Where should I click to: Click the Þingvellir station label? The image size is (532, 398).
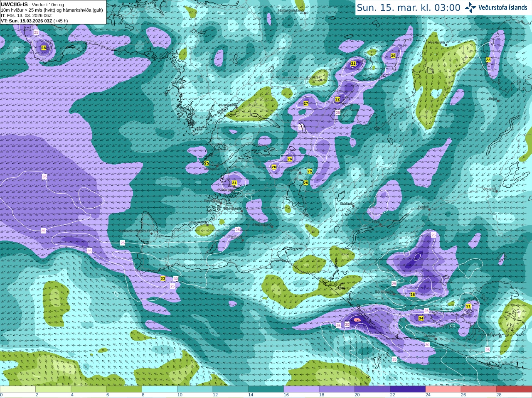292,170
